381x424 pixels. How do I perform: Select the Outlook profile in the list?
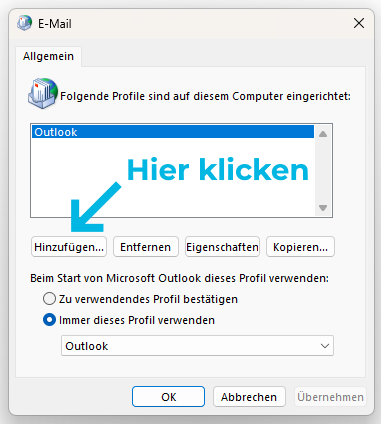173,132
